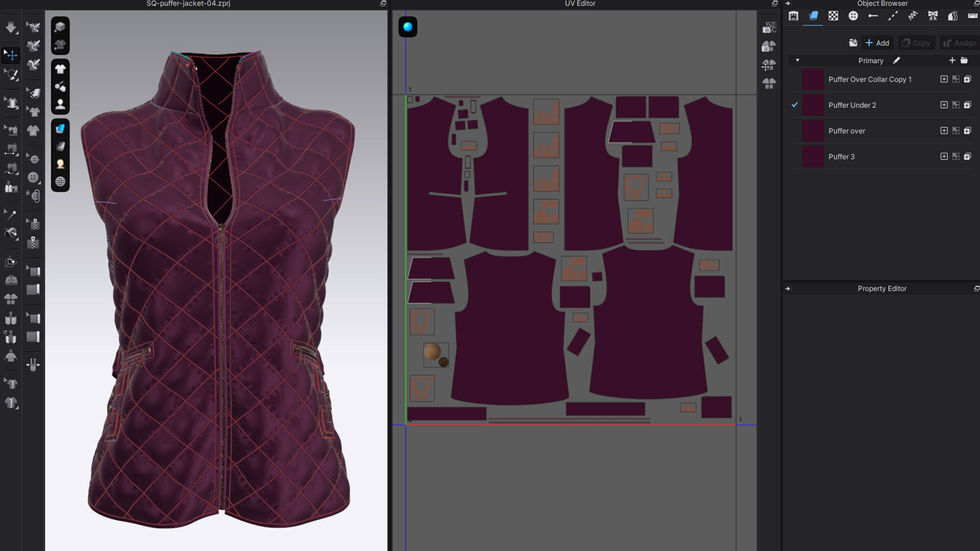The image size is (980, 551).
Task: Open the Scene (arch) tab in Object Browser
Action: tap(793, 16)
